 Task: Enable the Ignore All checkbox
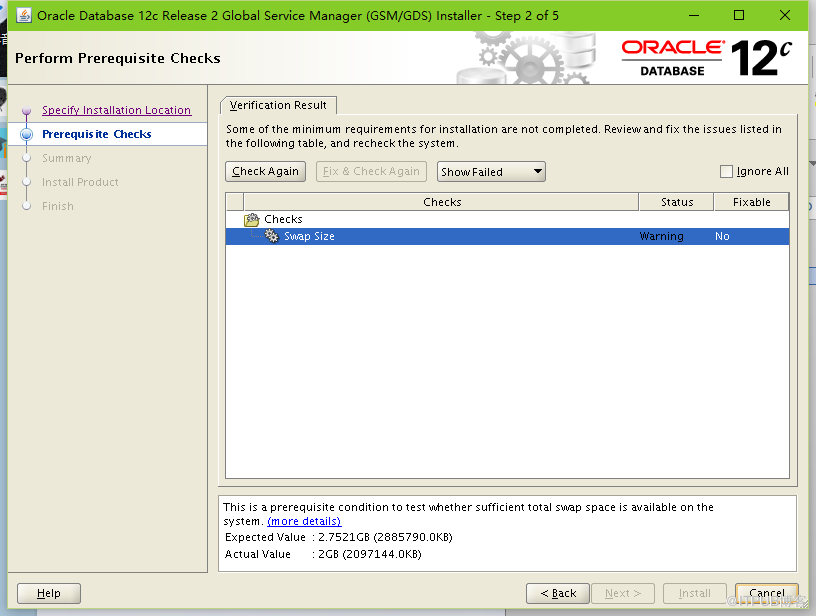click(726, 171)
